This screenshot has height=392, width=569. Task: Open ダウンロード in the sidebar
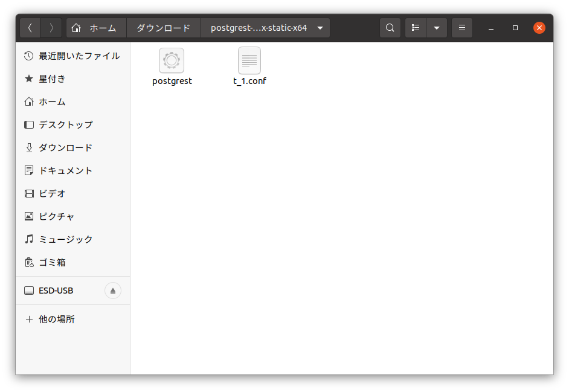tap(72, 148)
